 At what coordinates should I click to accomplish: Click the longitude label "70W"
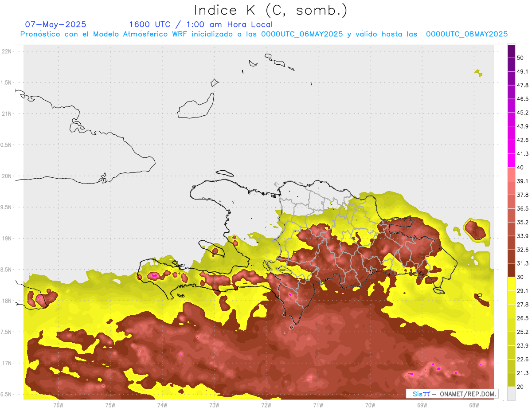(370, 405)
